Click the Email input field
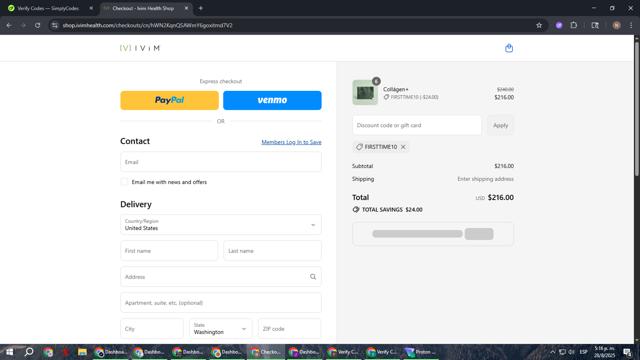 pos(221,162)
